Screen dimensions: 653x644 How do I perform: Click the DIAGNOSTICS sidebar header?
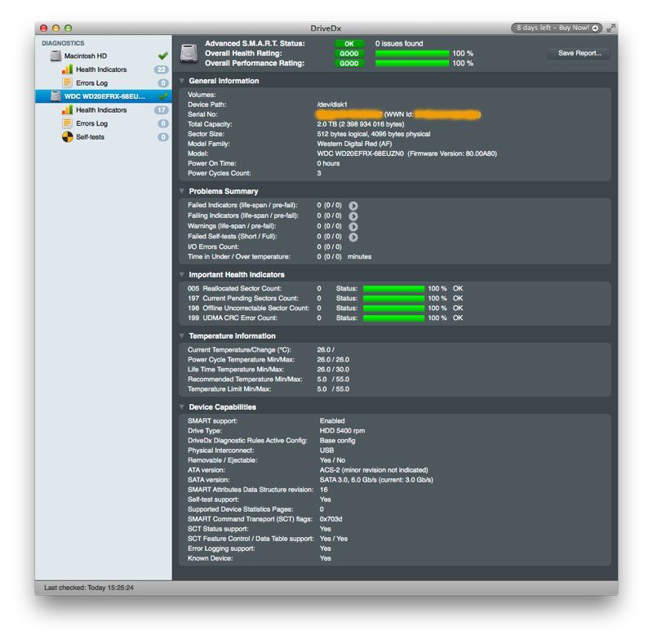[63, 43]
